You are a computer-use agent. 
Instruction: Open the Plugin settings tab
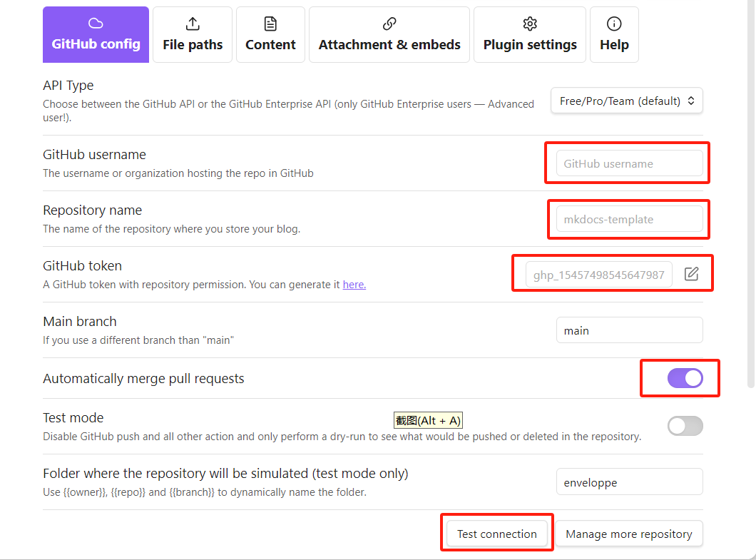[x=530, y=35]
